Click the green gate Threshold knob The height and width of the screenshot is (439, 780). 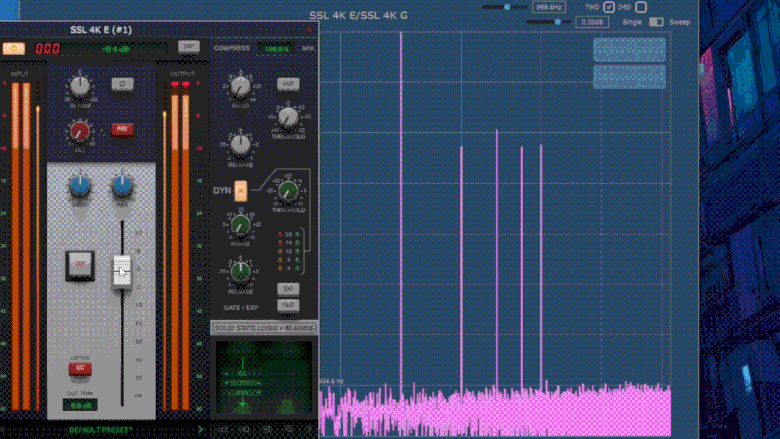click(x=287, y=191)
